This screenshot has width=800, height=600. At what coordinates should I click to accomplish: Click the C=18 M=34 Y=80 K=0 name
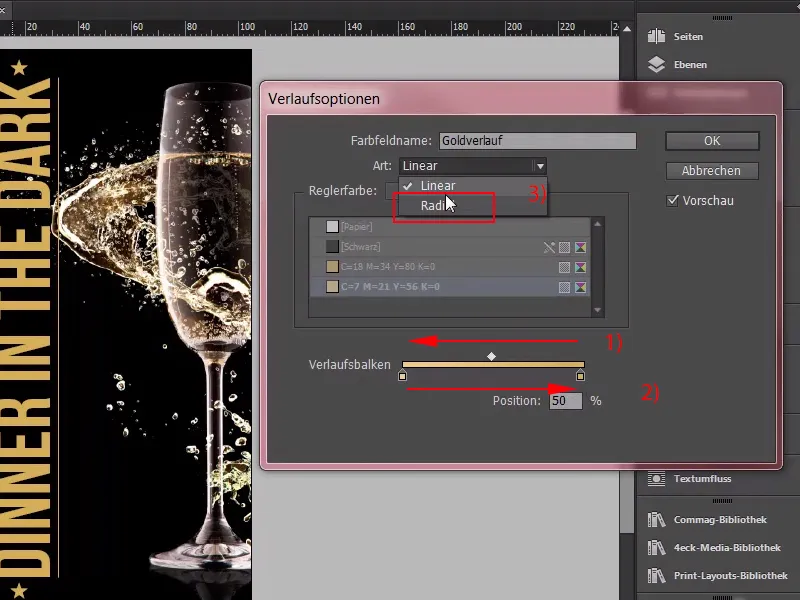[388, 267]
